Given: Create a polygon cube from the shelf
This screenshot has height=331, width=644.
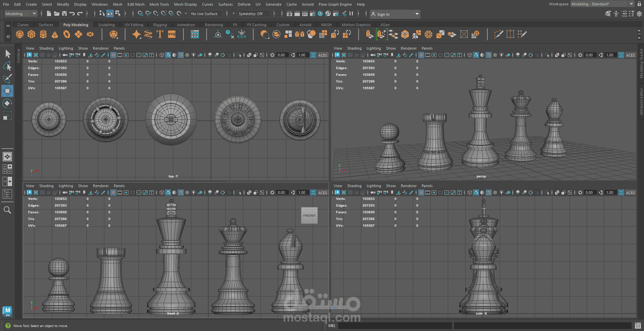Looking at the screenshot, I should point(31,34).
